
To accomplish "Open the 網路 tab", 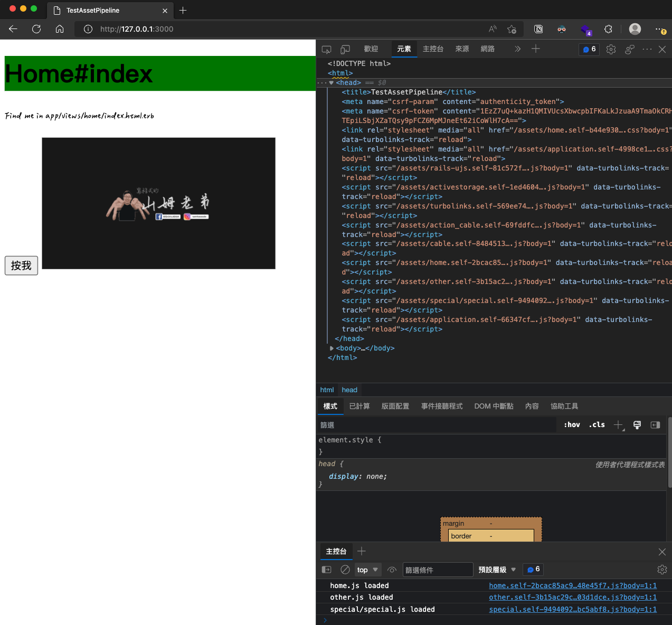I will pyautogui.click(x=488, y=49).
